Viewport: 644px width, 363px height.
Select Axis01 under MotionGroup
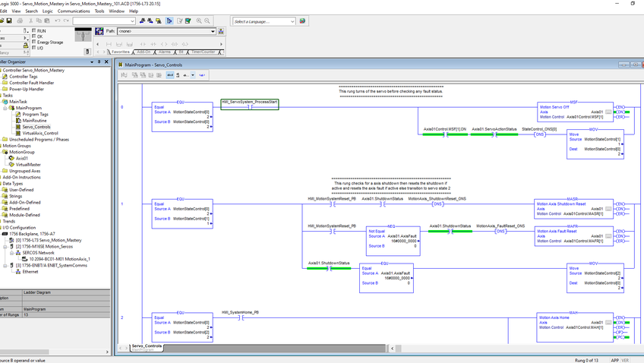click(x=21, y=159)
